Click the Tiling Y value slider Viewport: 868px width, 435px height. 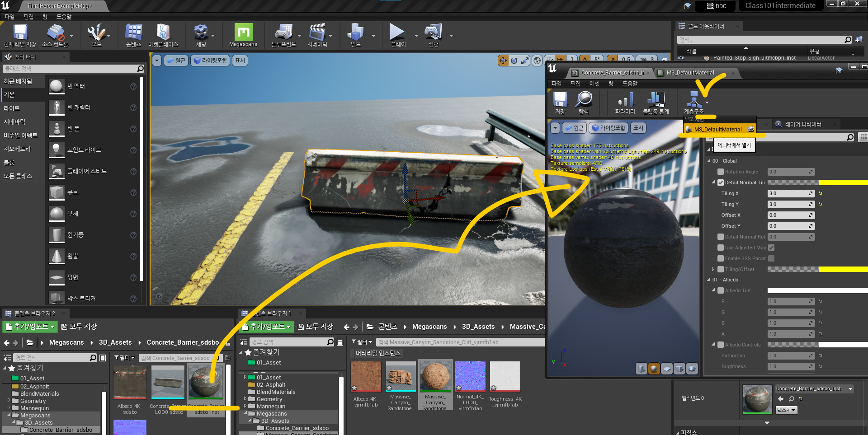[791, 204]
